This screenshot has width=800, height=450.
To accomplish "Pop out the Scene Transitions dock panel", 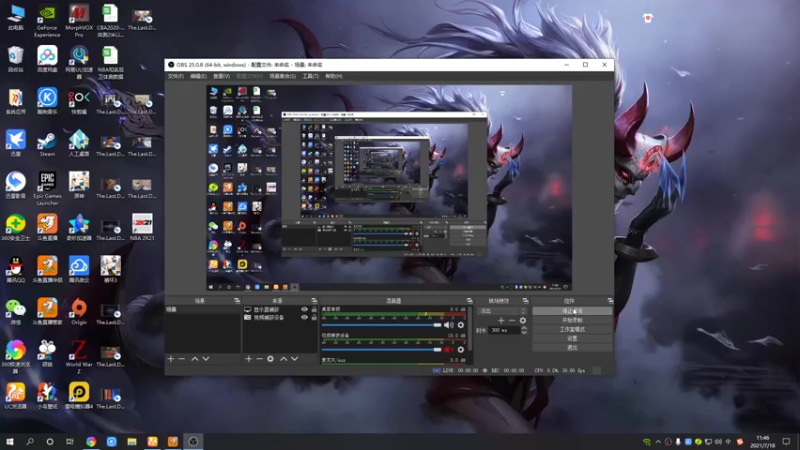I will click(526, 301).
